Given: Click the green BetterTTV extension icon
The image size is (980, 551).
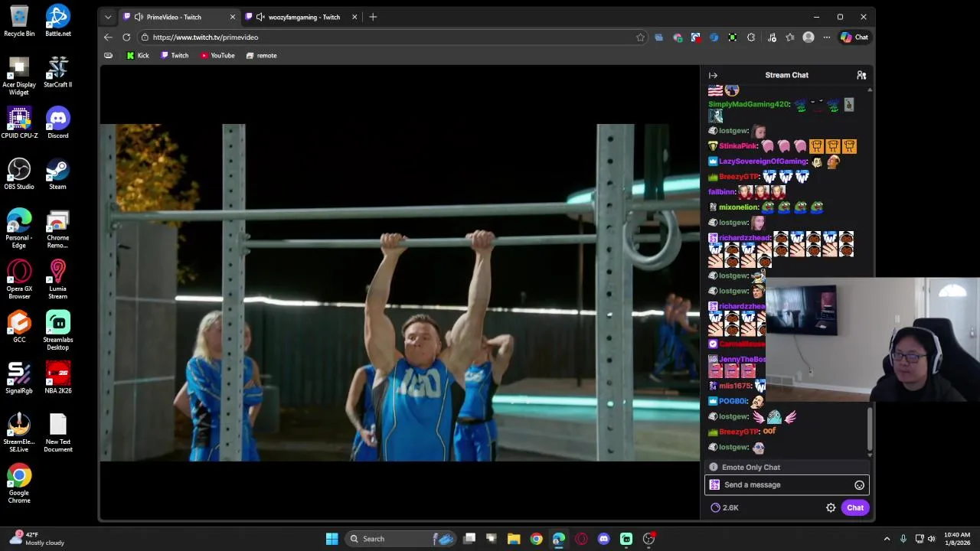Looking at the screenshot, I should click(733, 37).
